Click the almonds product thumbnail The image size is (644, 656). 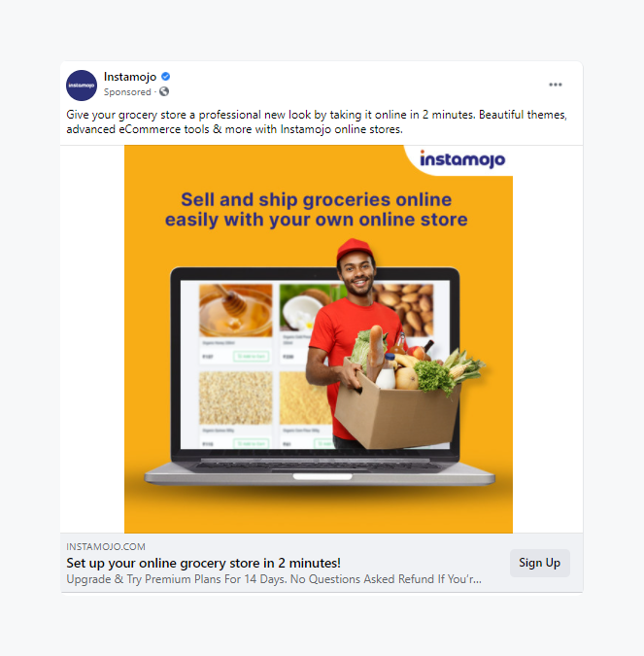408,310
